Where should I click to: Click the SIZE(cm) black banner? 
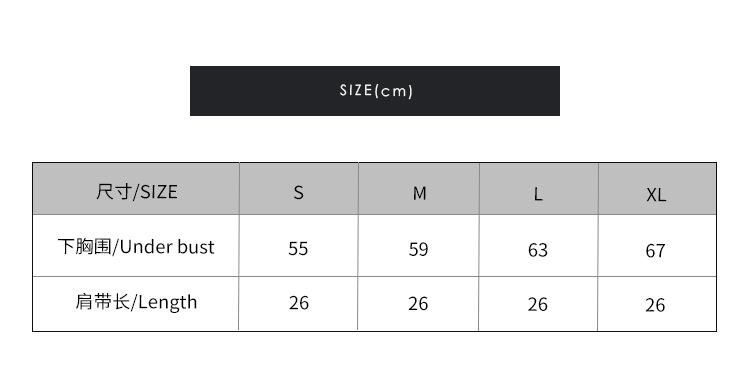pyautogui.click(x=375, y=91)
